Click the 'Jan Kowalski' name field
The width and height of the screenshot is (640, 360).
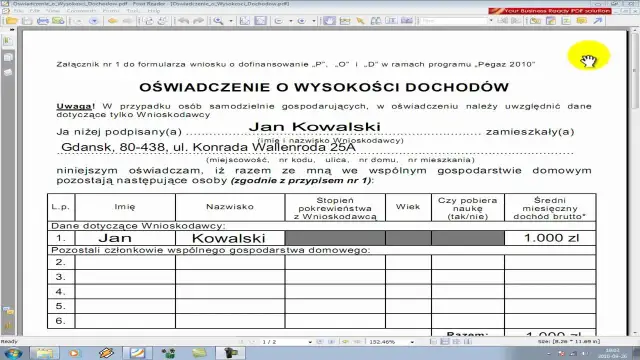315,127
